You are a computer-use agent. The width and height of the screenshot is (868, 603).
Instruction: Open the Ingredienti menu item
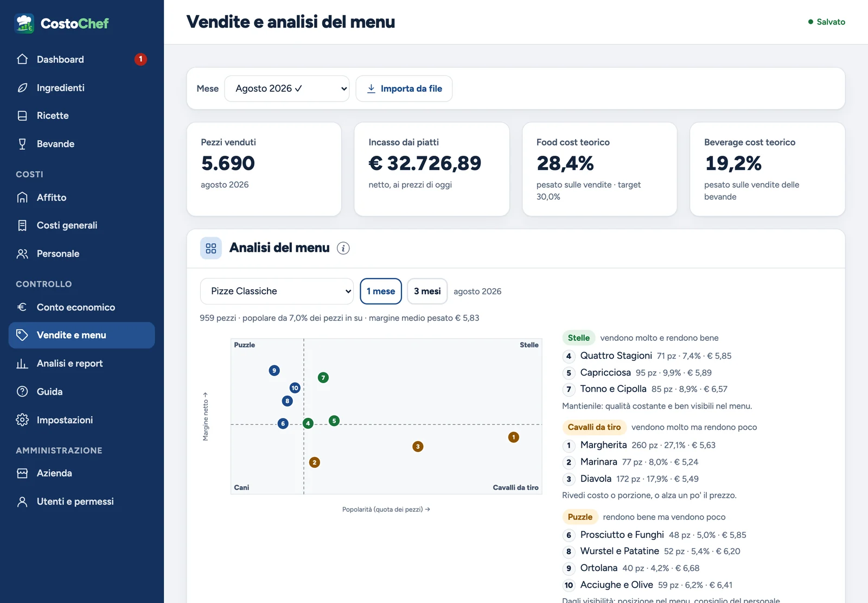(82, 87)
